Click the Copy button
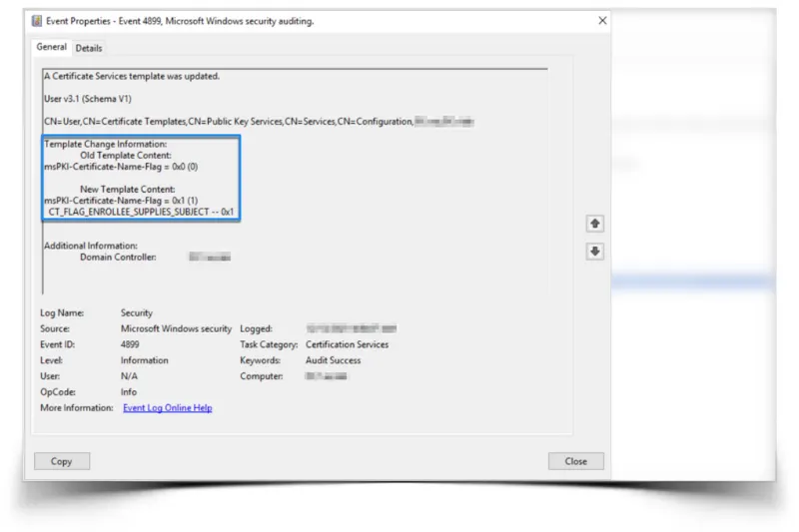The height and width of the screenshot is (532, 799). coord(62,461)
